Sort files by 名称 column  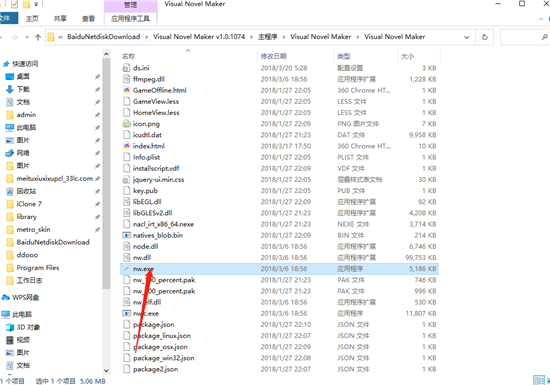click(x=128, y=56)
